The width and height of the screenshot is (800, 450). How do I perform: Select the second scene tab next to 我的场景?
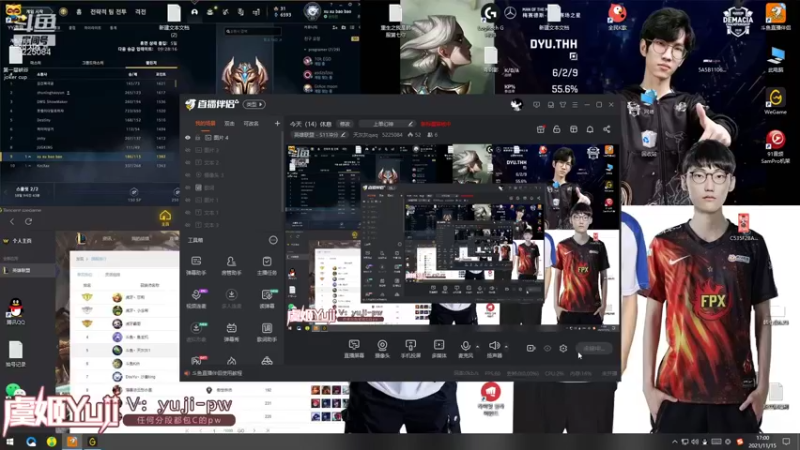230,123
